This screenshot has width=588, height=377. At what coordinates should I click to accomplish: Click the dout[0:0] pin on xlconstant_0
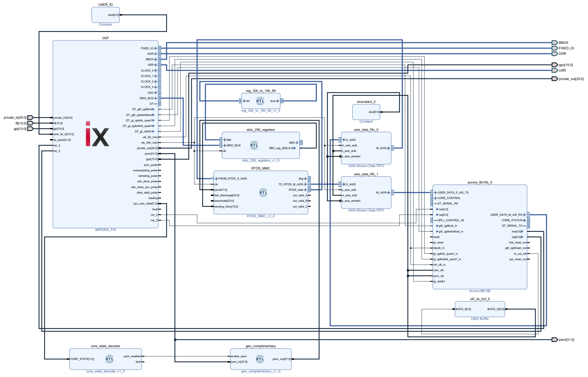373,112
